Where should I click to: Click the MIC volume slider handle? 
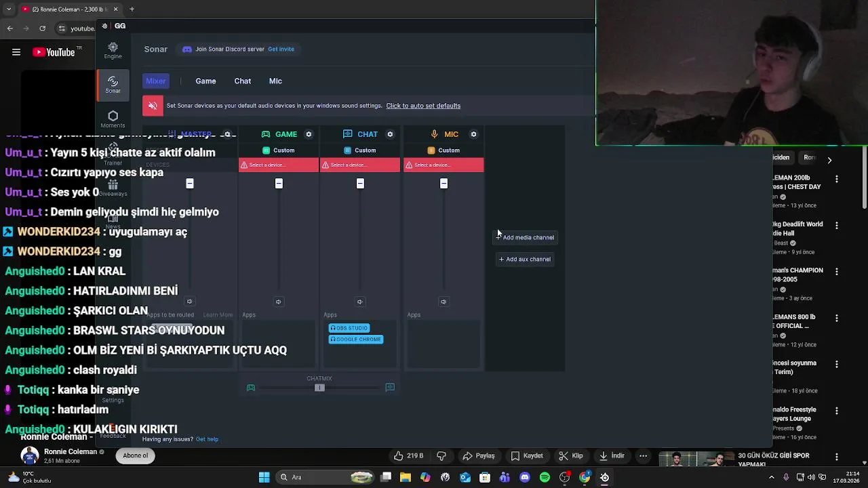pos(443,184)
